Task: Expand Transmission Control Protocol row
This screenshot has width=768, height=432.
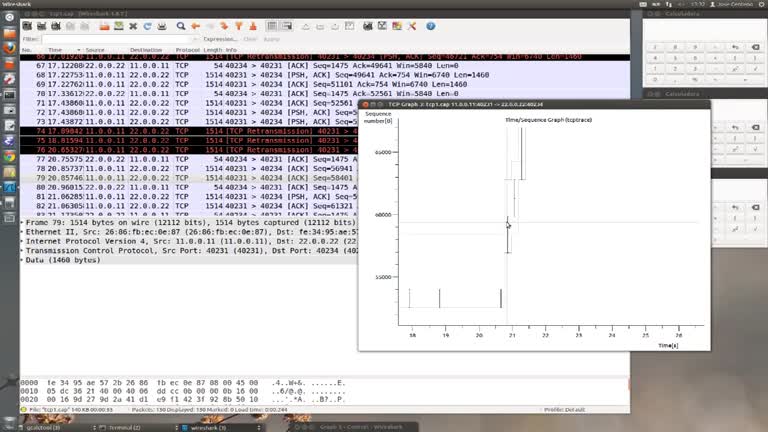Action: [22, 250]
